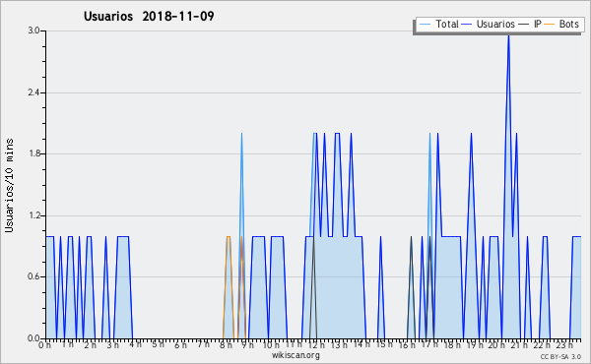Click the IP legend entry
This screenshot has height=364, width=591.
pos(530,24)
